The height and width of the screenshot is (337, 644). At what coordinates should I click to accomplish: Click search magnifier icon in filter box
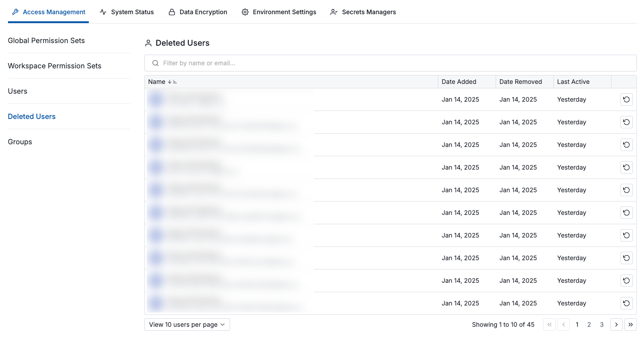155,63
